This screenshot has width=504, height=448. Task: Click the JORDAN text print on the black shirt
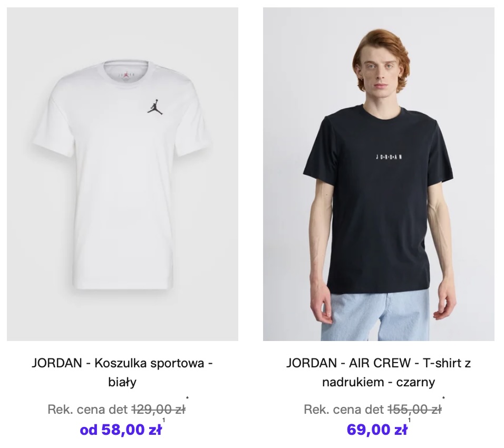pyautogui.click(x=389, y=157)
